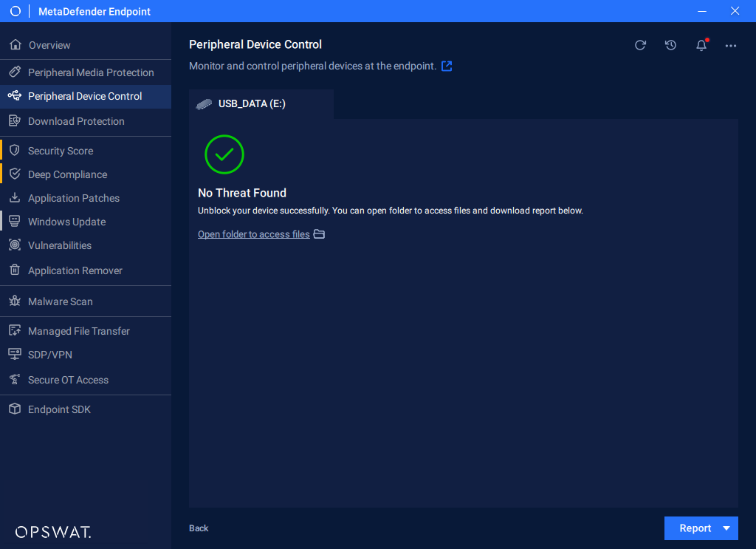Click the Deep Compliance check icon
The image size is (756, 549).
coord(15,174)
